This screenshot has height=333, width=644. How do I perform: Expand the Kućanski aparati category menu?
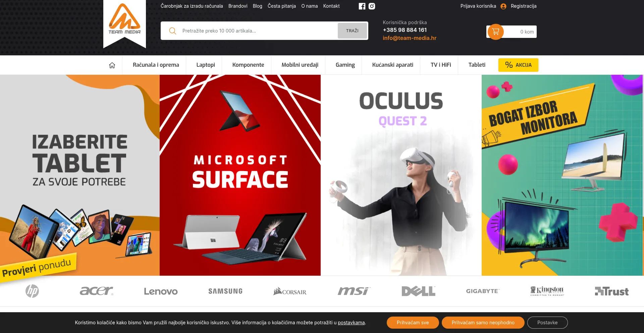(392, 65)
